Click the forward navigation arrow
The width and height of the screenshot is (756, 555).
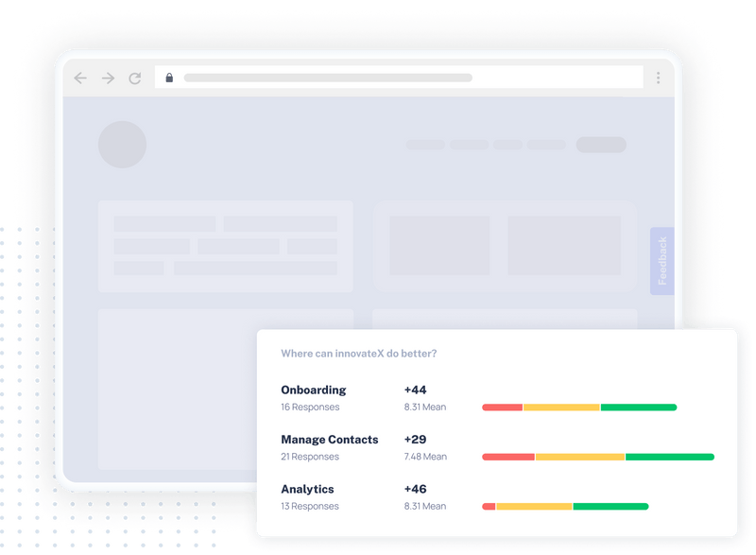(107, 78)
